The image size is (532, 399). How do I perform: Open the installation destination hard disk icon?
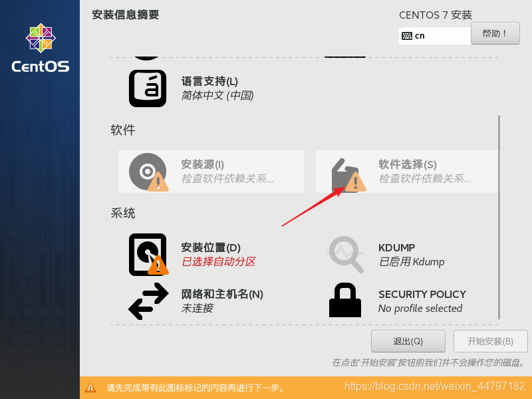coord(148,255)
